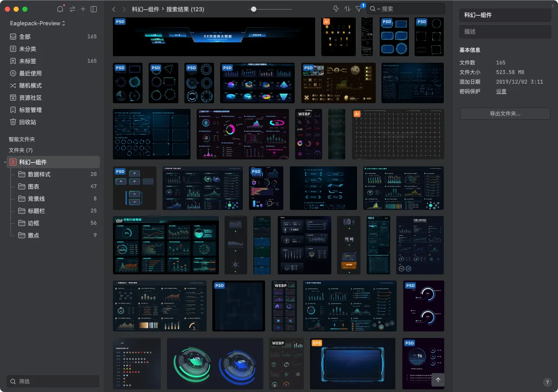Select the 图表 subfolder
Image resolution: width=558 pixels, height=392 pixels.
point(34,186)
